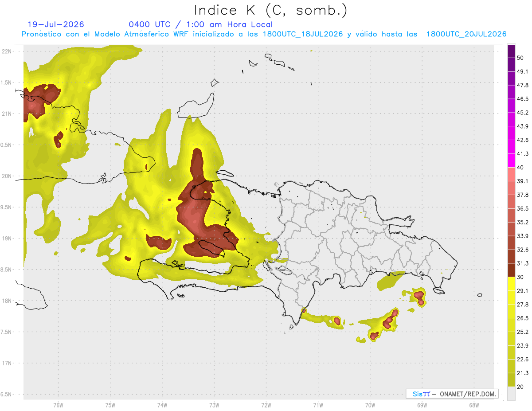This screenshot has height=411, width=532.
Task: Click the "20" colorbar label
Action: (x=521, y=387)
